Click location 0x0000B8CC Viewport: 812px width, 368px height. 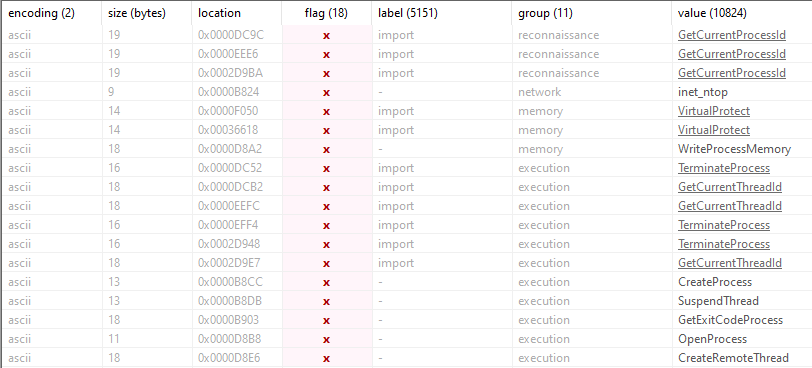(x=229, y=282)
